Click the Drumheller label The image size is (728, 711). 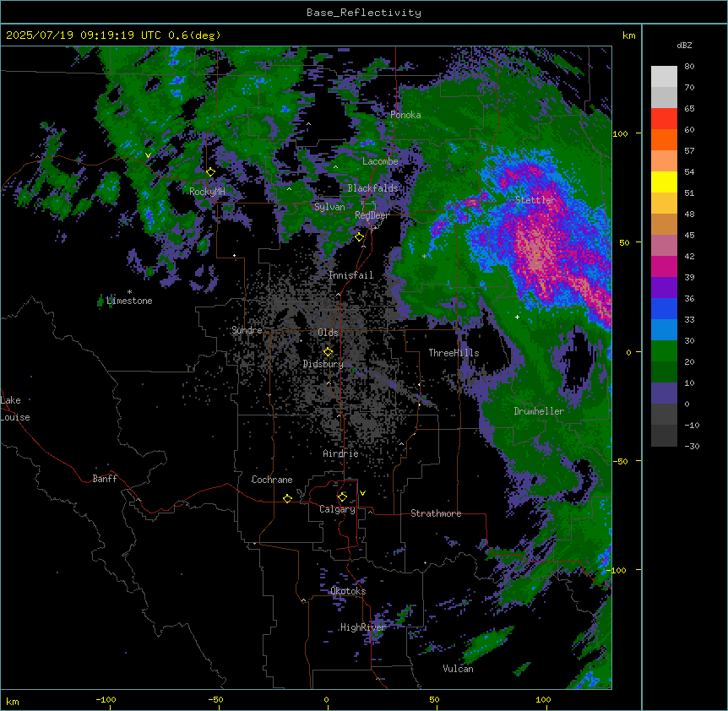pos(539,411)
